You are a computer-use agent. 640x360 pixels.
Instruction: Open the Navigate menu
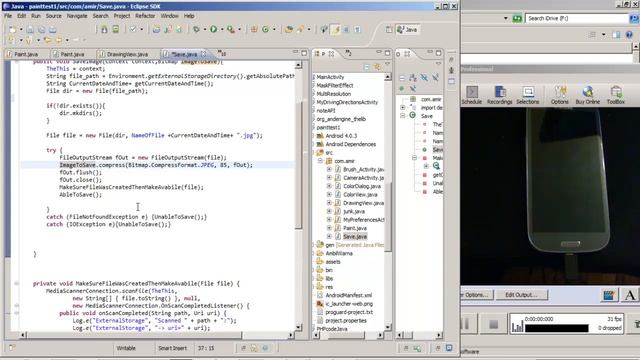point(77,16)
